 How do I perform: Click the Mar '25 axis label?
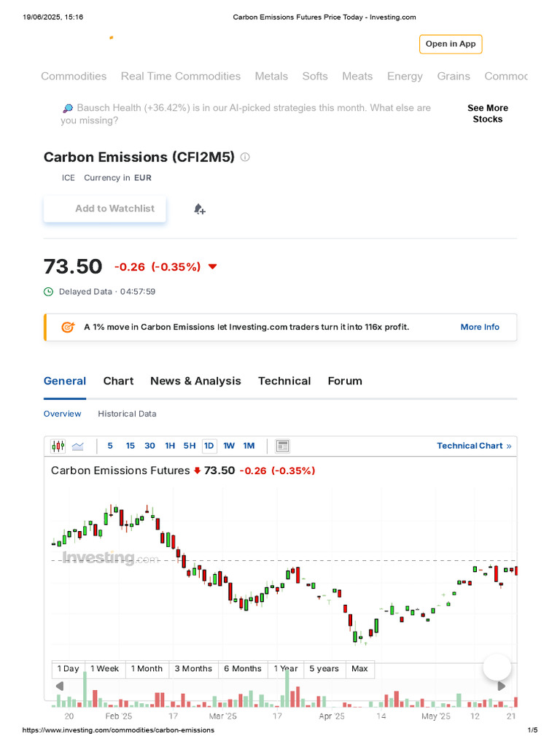(223, 716)
